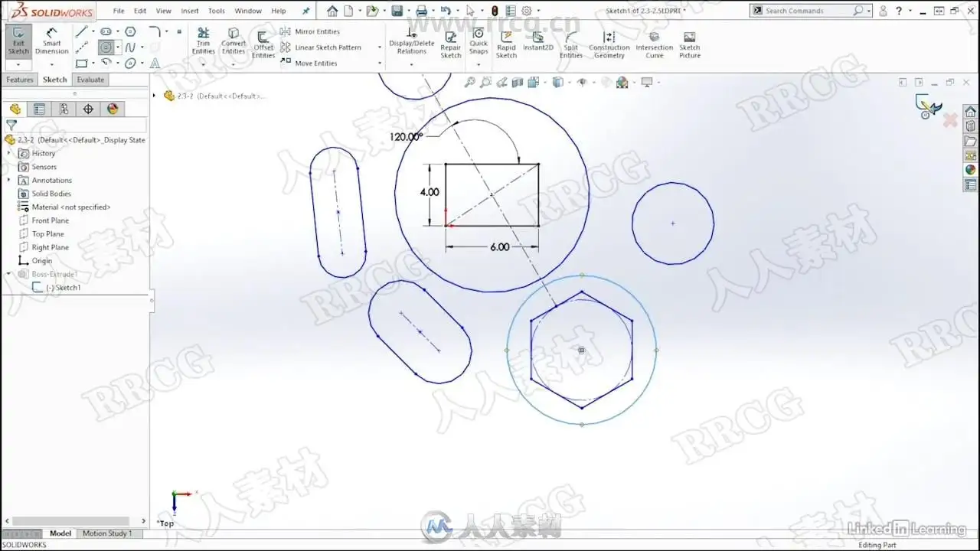Viewport: 980px width, 551px height.
Task: Expand the Annotations tree node
Action: (9, 180)
